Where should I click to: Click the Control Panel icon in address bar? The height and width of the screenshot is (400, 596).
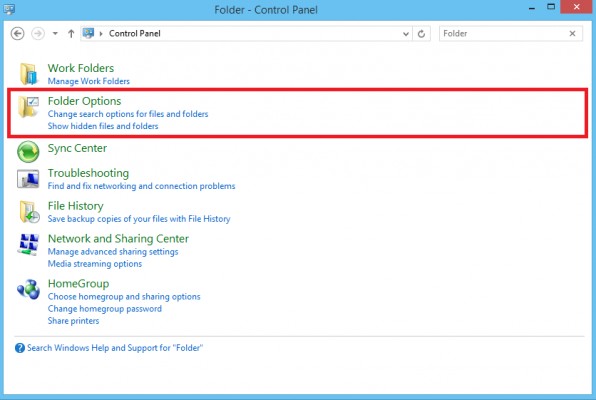tap(89, 33)
